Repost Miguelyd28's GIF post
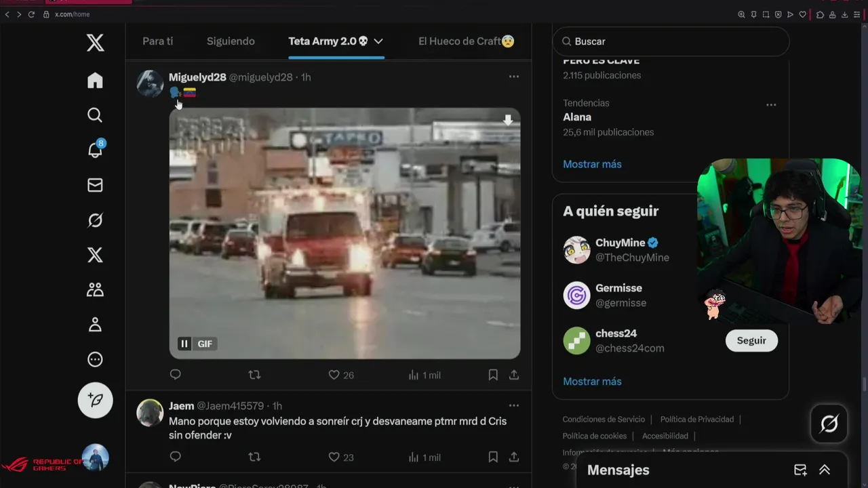The width and height of the screenshot is (868, 488). click(x=254, y=375)
